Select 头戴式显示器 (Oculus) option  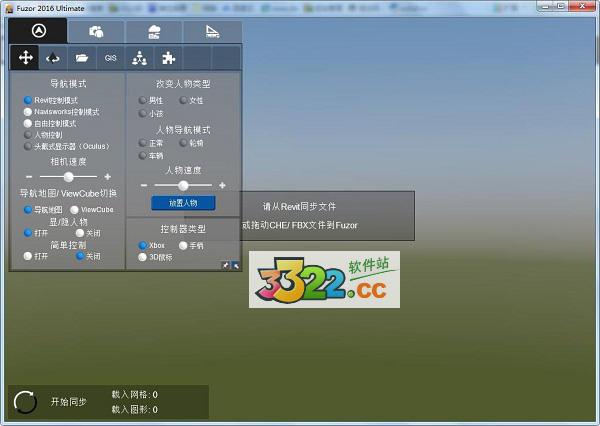[x=67, y=146]
